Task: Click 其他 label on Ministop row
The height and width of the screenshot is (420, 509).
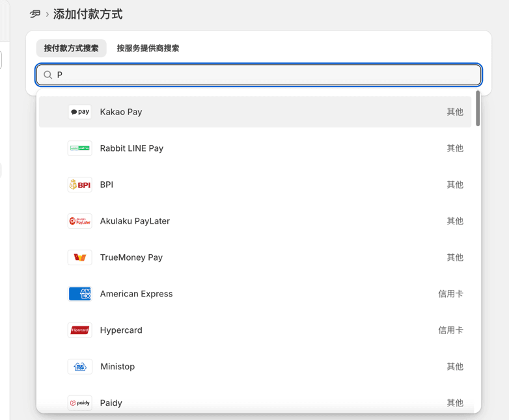Action: pyautogui.click(x=455, y=367)
